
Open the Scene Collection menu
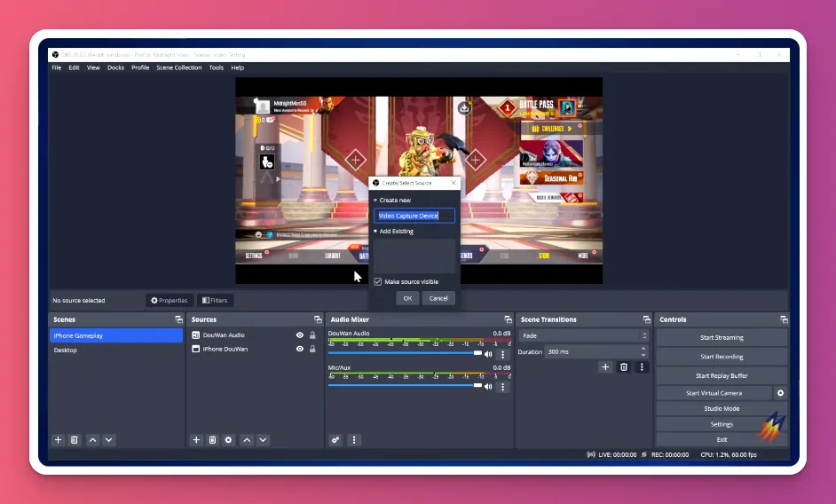click(179, 67)
